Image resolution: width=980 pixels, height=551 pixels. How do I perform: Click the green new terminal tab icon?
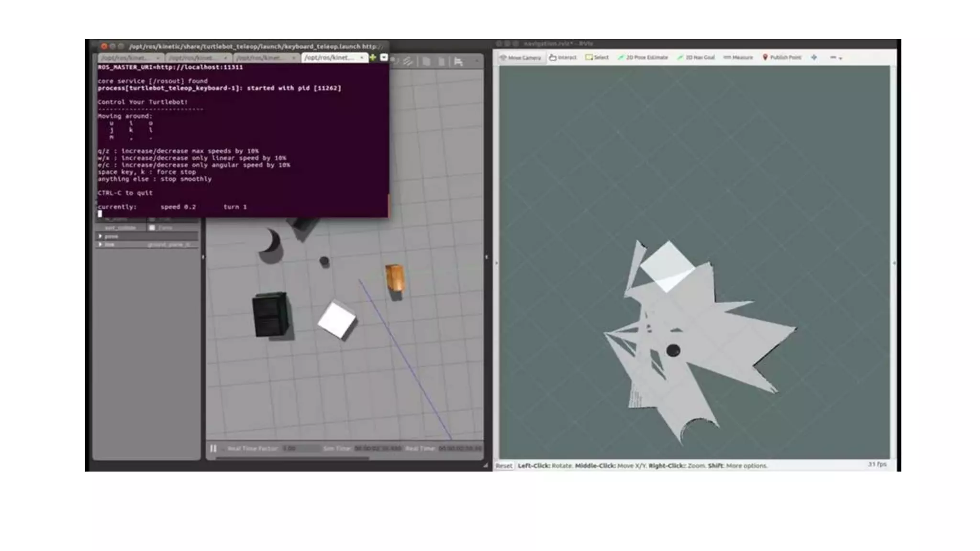click(x=373, y=57)
